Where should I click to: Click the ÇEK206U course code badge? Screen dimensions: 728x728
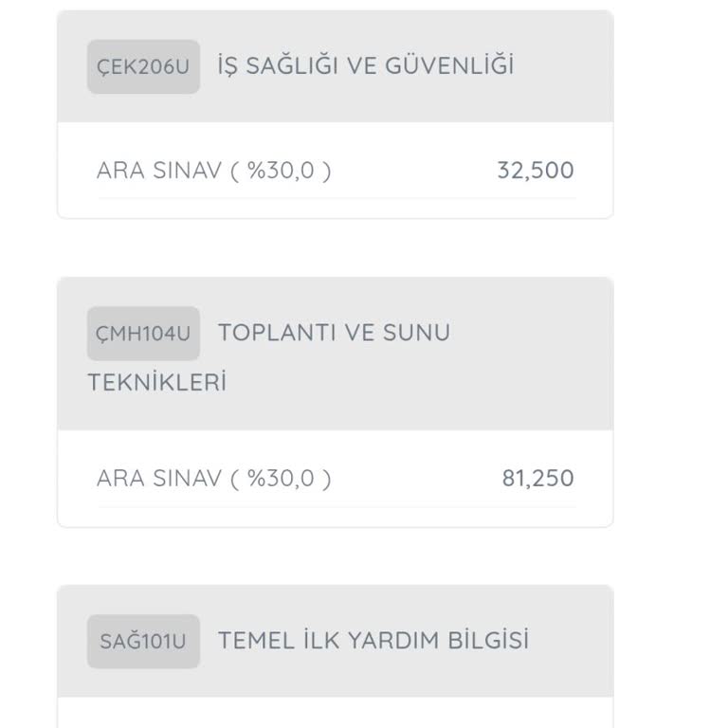(143, 66)
